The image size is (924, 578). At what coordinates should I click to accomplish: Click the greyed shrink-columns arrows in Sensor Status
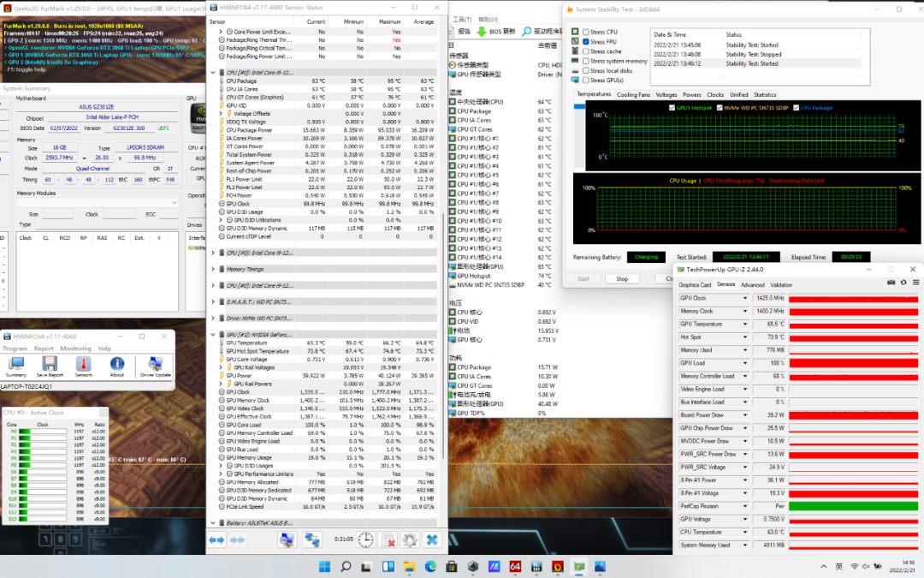238,539
